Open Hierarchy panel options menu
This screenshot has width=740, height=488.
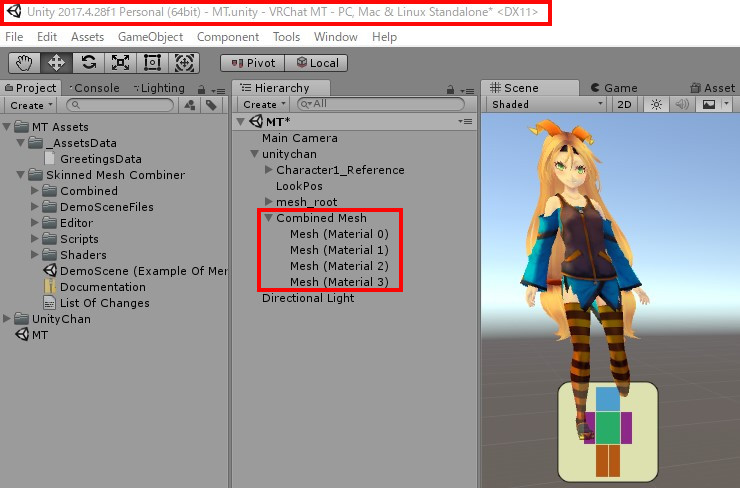click(468, 91)
